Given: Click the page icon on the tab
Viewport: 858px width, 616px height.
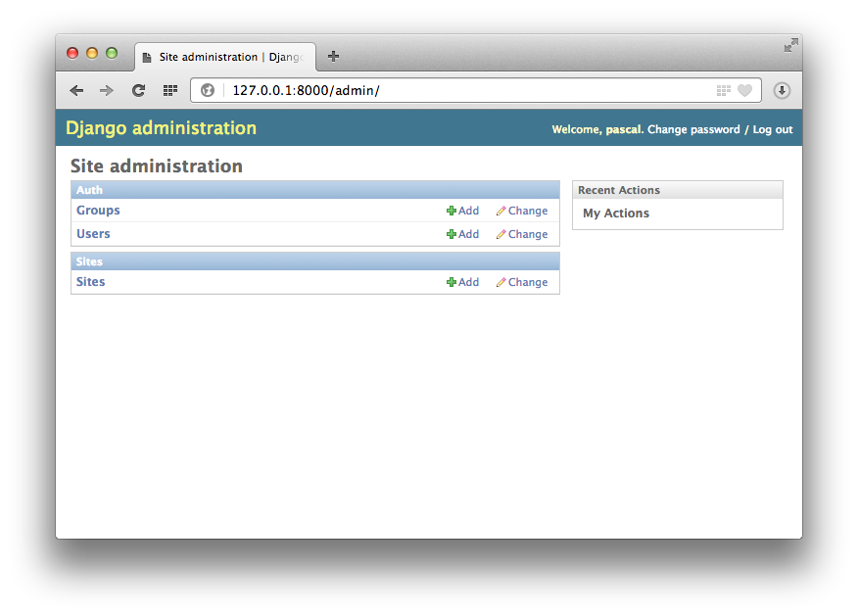Looking at the screenshot, I should tap(147, 58).
